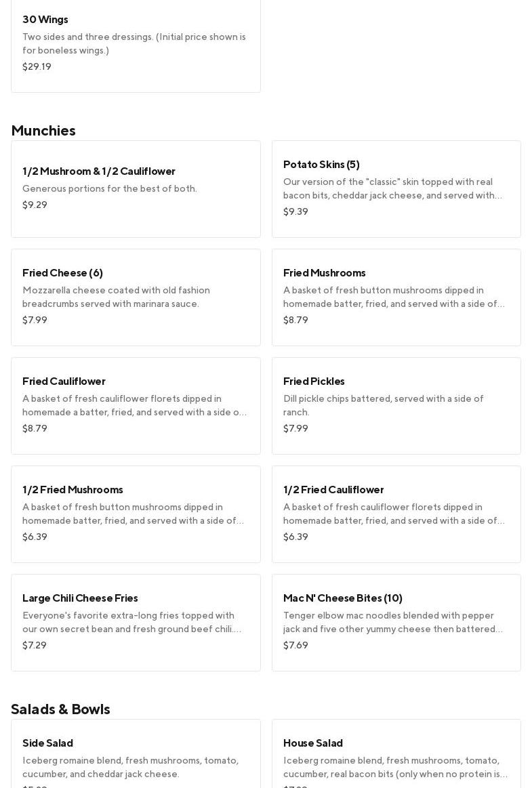532x788 pixels.
Task: Click the $29.19 price under 30 Wings
Action: click(x=37, y=66)
